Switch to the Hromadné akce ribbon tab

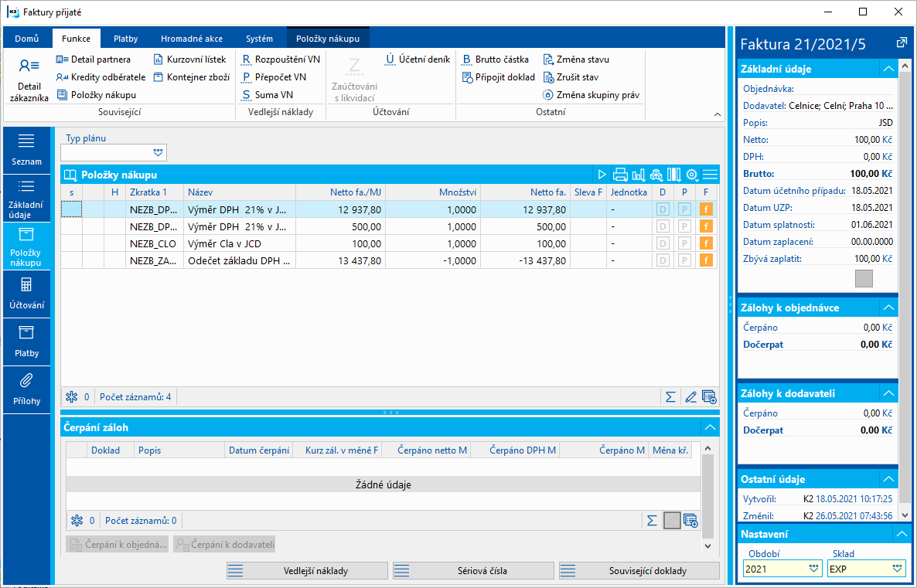(x=191, y=39)
